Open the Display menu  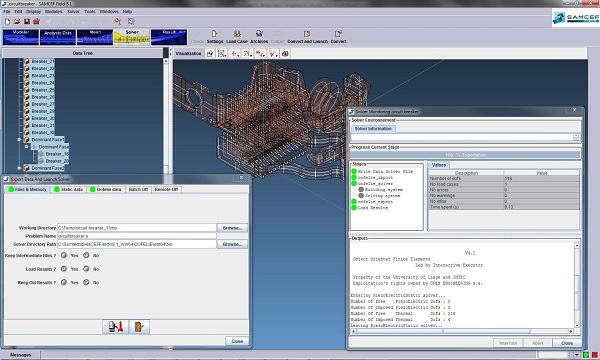tap(33, 11)
